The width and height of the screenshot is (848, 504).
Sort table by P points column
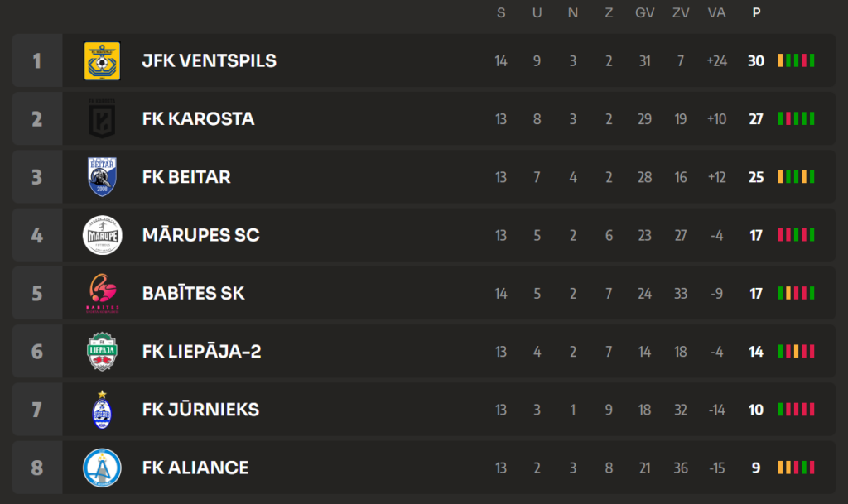(x=756, y=12)
